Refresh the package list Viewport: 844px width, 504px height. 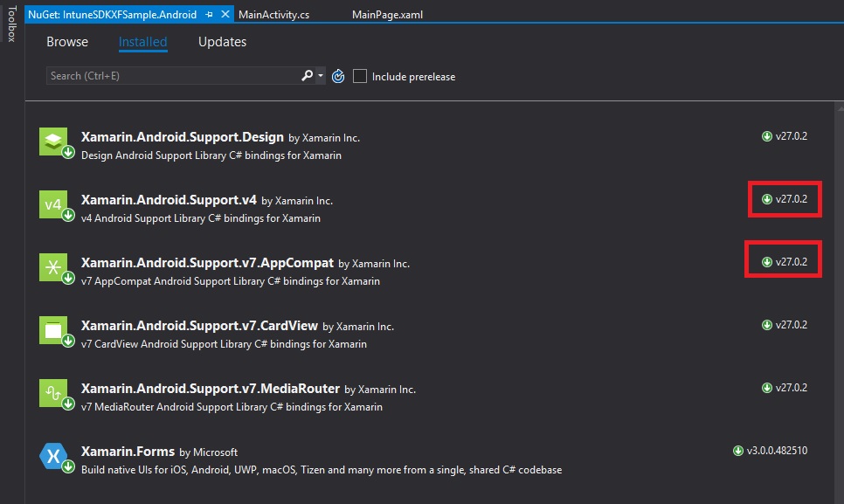pos(338,76)
